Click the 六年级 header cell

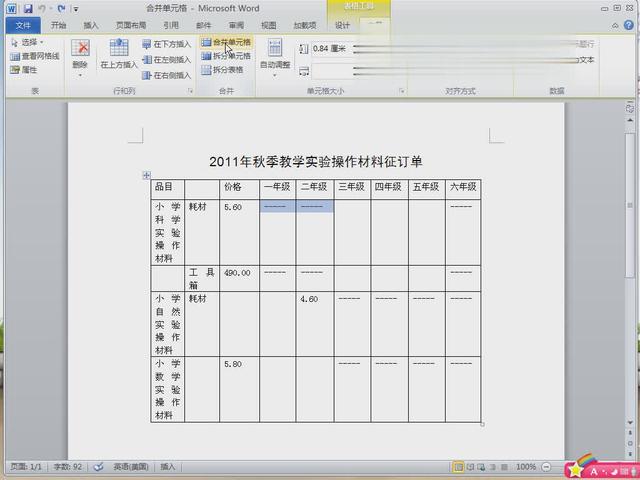tap(463, 189)
